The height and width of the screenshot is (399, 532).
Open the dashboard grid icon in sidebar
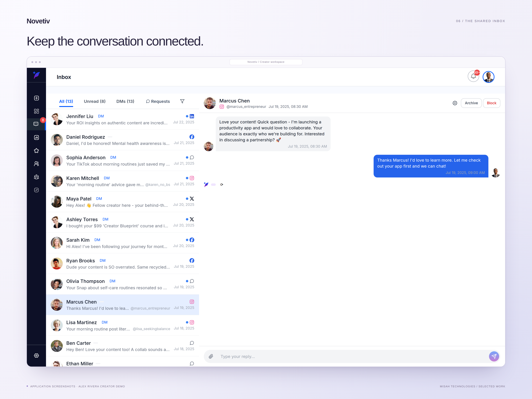click(36, 111)
